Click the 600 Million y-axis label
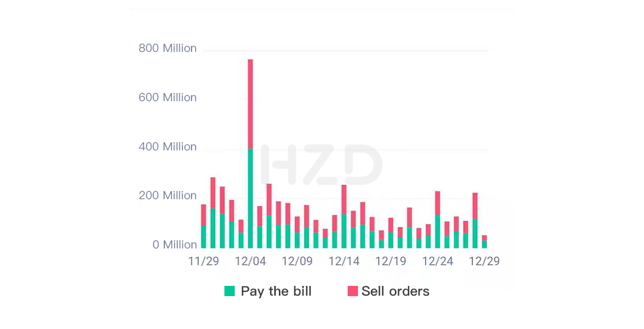 coord(167,98)
